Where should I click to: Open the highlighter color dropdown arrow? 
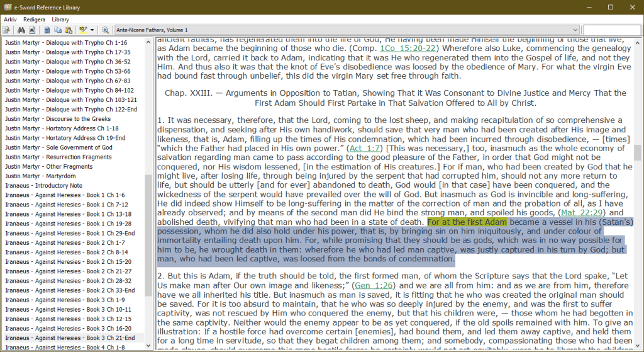pyautogui.click(x=92, y=30)
